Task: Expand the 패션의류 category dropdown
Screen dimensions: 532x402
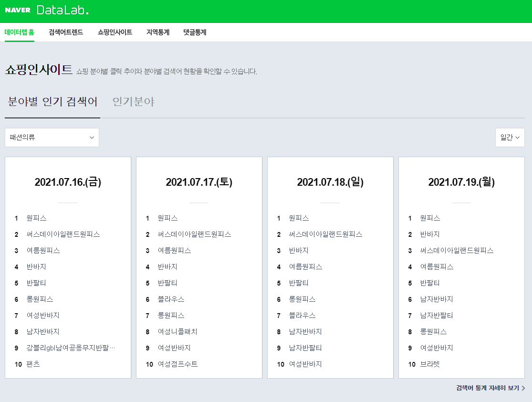Action: [52, 138]
